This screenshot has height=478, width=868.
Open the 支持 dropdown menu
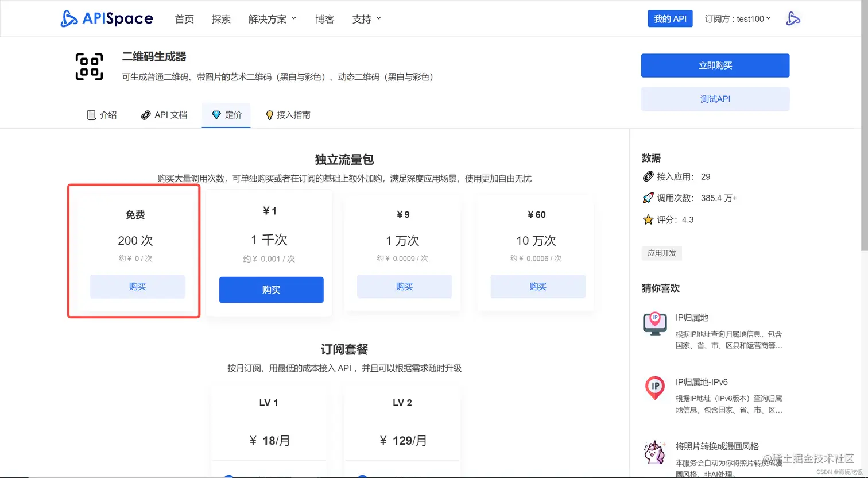(366, 18)
